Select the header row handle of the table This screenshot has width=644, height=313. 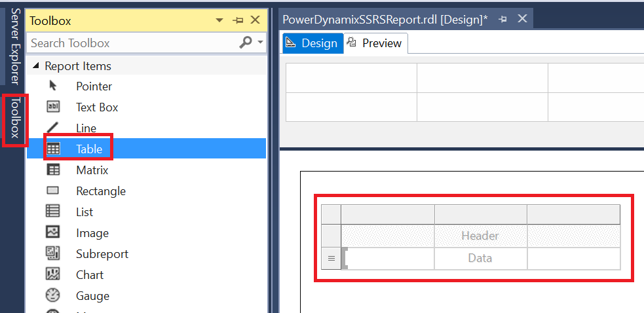331,236
